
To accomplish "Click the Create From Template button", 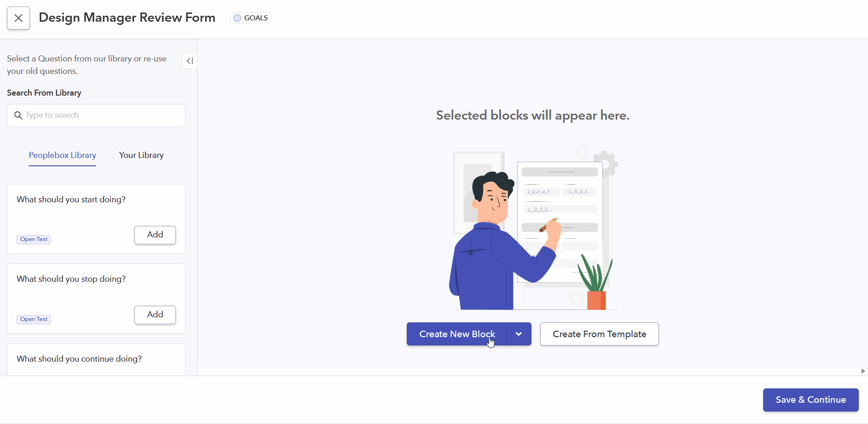I will point(599,334).
